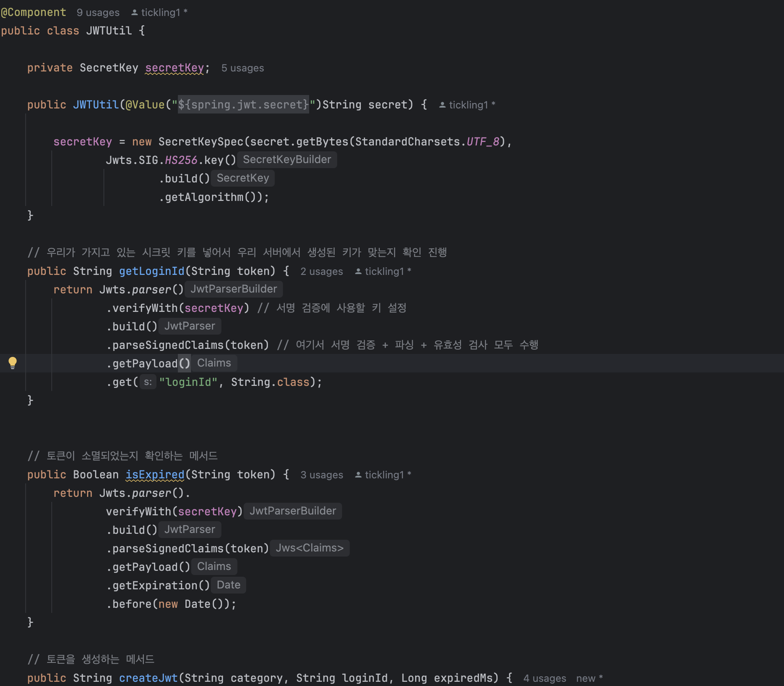Screen dimensions: 784x686
Task: Click the '@Value' annotation in constructor
Action: [x=145, y=105]
